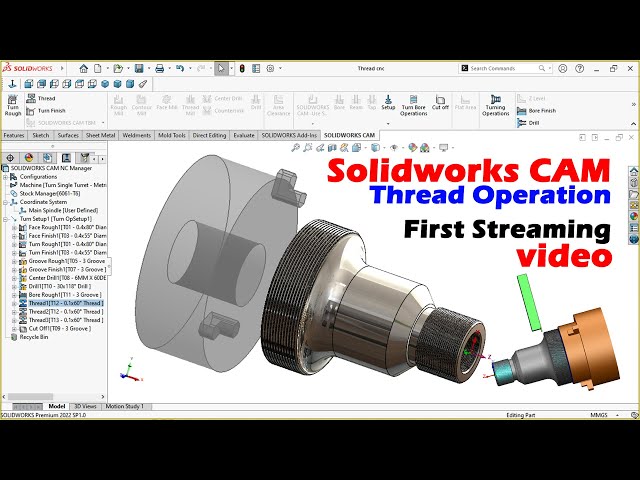Viewport: 640px width, 480px height.
Task: Click the Home icon in title toolbar
Action: [84, 68]
